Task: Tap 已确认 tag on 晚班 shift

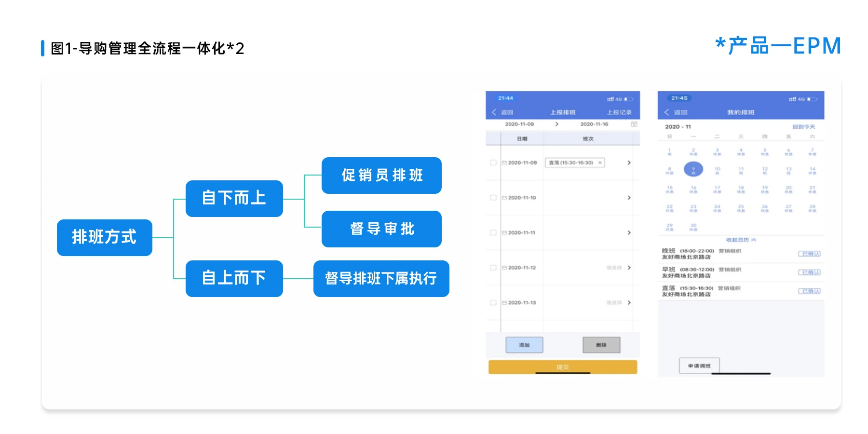Action: pyautogui.click(x=810, y=254)
